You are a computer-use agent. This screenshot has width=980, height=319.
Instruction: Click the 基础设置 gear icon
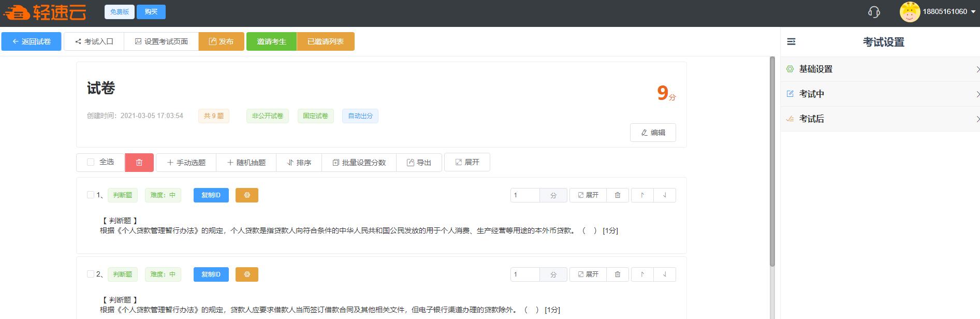[x=790, y=69]
